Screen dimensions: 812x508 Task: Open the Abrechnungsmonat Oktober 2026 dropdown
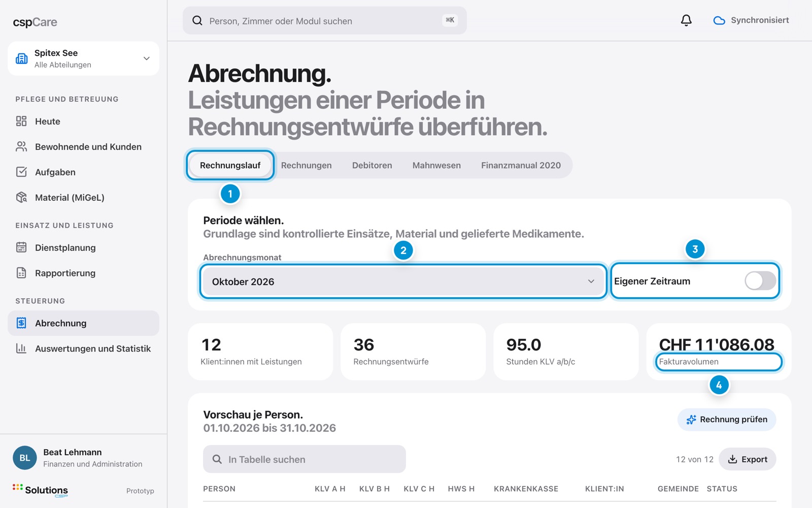pos(403,281)
